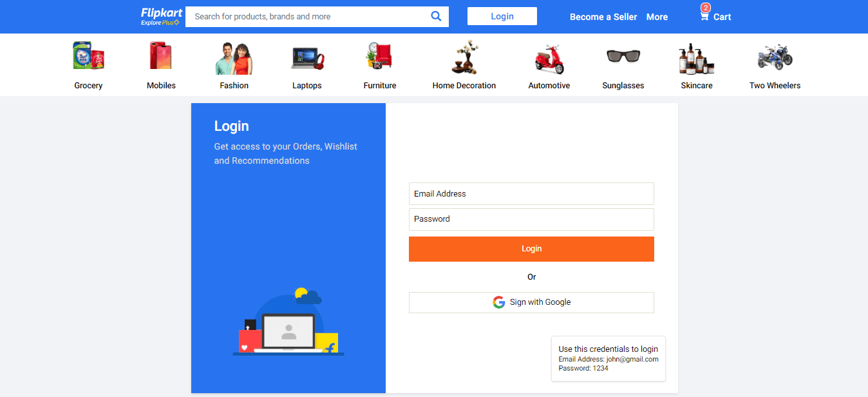Open the Home Decoration category label

click(x=464, y=85)
